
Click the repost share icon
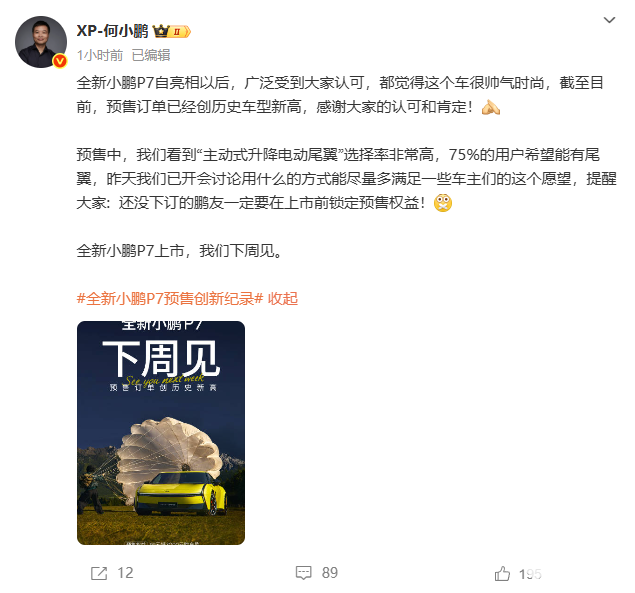[x=99, y=573]
